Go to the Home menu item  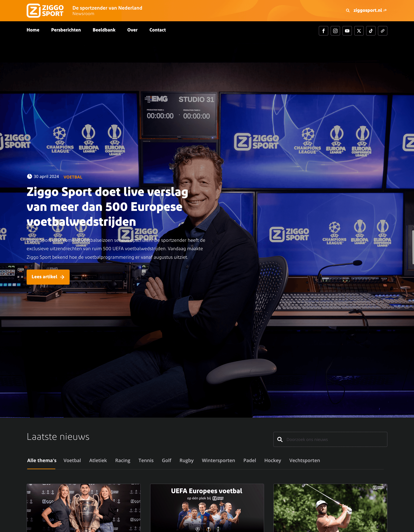coord(33,30)
